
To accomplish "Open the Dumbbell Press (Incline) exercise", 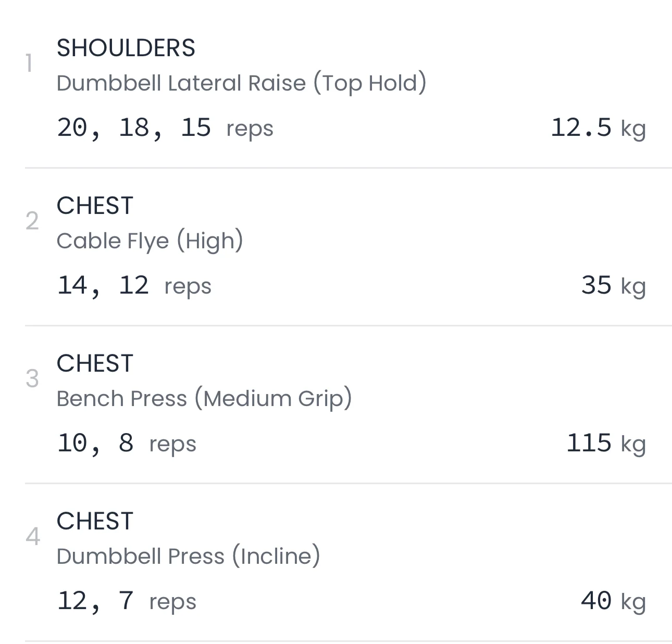I will coord(188,556).
